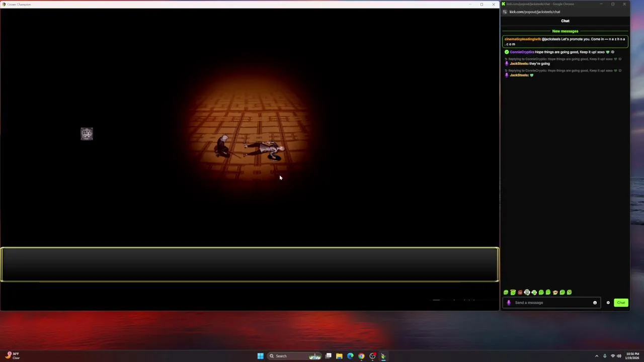The width and height of the screenshot is (644, 362).
Task: Open the network Wi-Fi tray icon
Action: click(613, 356)
